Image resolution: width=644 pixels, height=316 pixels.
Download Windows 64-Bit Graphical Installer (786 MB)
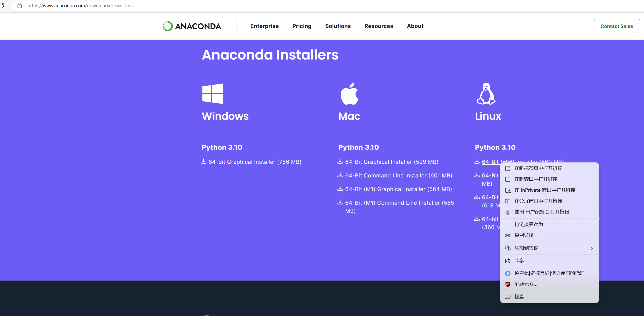pyautogui.click(x=255, y=162)
